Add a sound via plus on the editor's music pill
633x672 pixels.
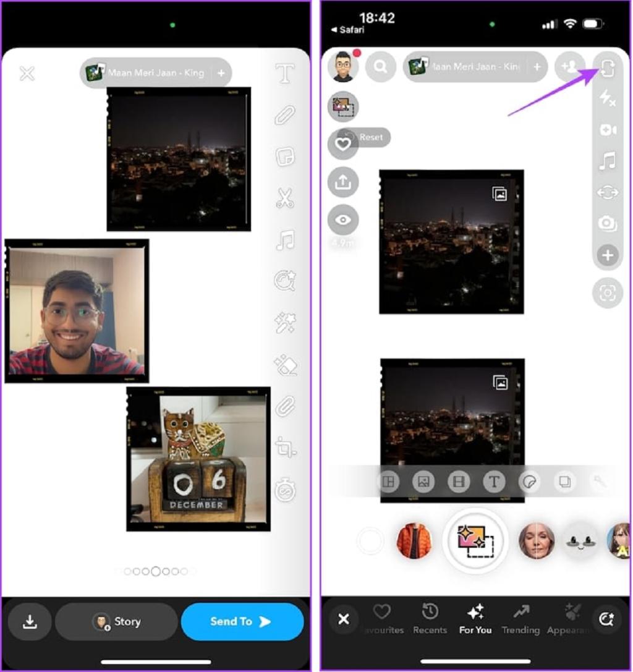[221, 74]
